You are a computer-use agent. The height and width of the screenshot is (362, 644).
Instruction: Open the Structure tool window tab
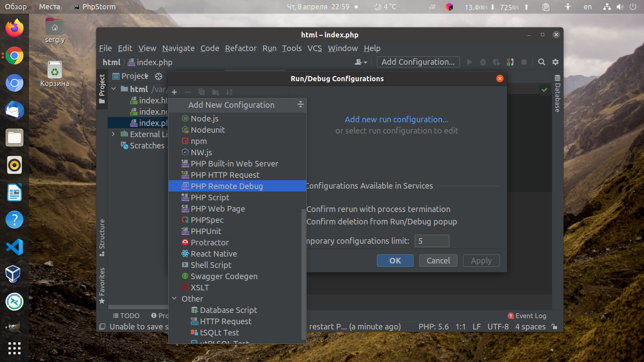102,238
